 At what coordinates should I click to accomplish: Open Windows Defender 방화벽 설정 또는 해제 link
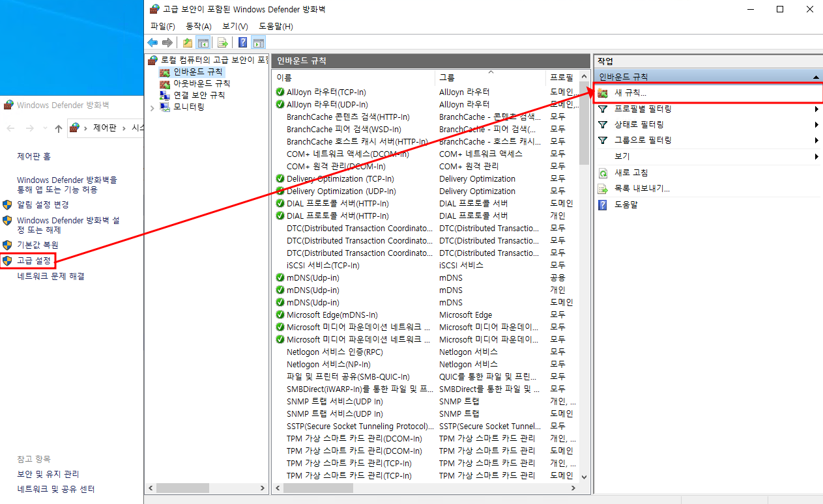point(68,225)
